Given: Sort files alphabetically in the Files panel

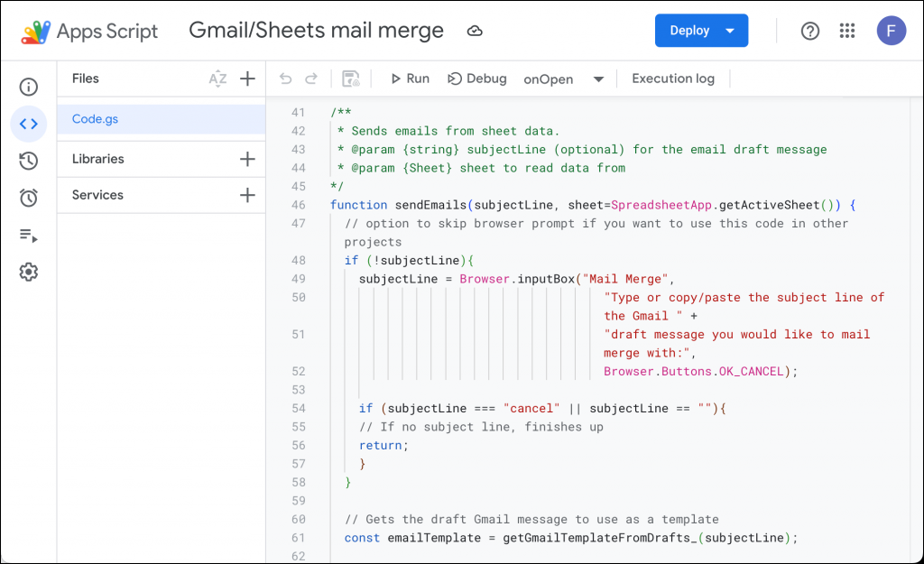Looking at the screenshot, I should point(218,79).
